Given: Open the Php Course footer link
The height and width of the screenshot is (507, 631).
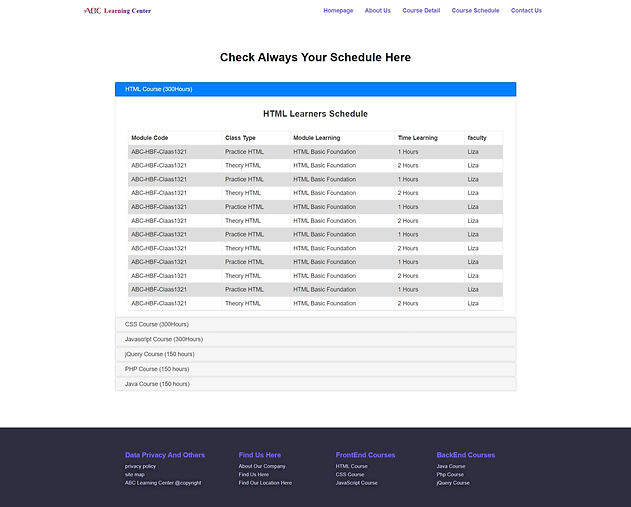Looking at the screenshot, I should coord(450,474).
